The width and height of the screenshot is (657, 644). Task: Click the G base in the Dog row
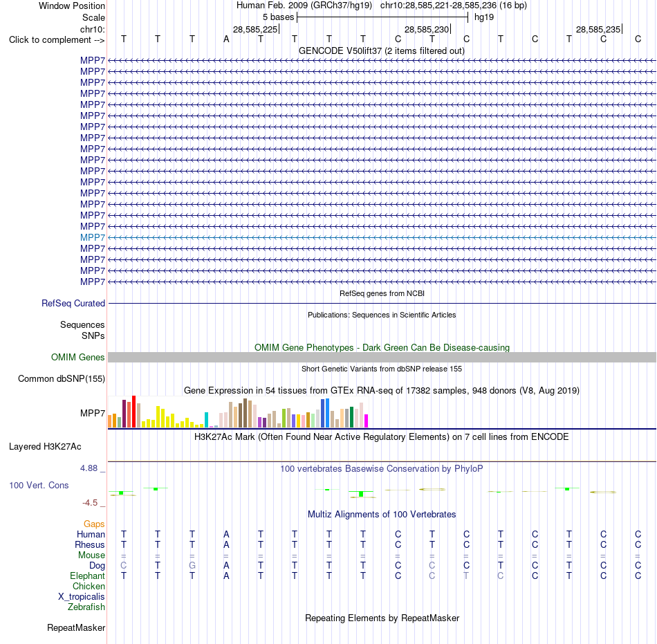192,565
